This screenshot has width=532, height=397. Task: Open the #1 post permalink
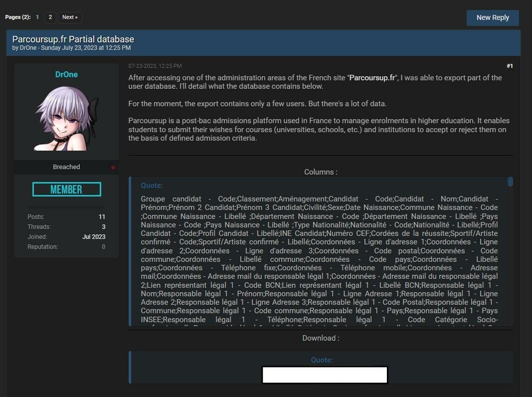point(510,66)
